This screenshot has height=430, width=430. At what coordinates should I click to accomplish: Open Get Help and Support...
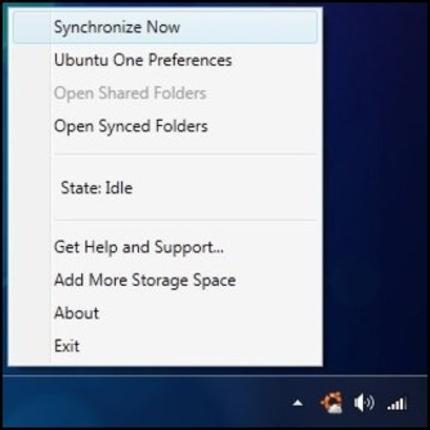click(x=139, y=247)
